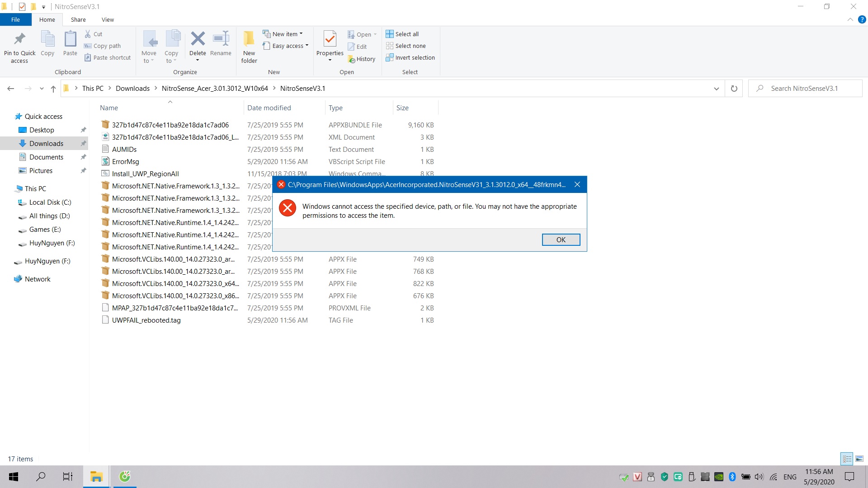
Task: Collapse the ribbon with chevron arrow
Action: coord(850,19)
